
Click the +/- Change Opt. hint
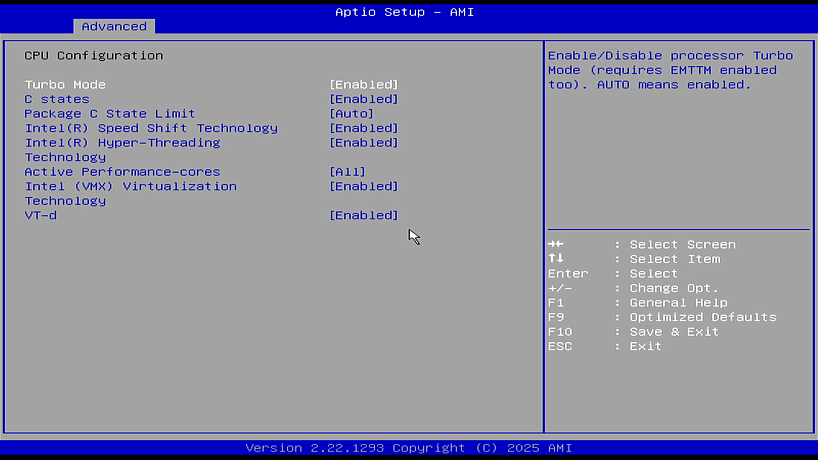tap(633, 288)
